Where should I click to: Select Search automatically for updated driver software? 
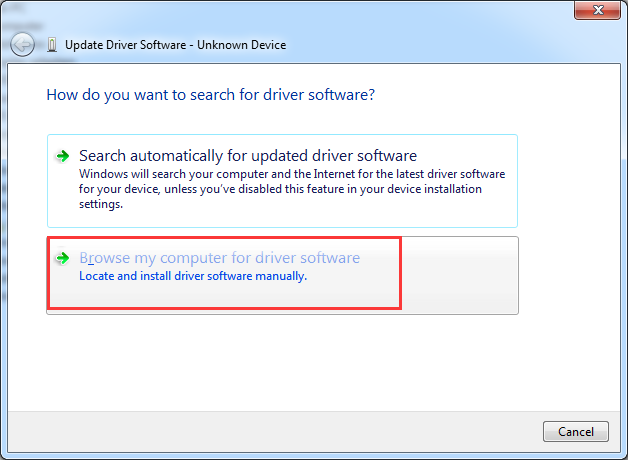[x=247, y=156]
